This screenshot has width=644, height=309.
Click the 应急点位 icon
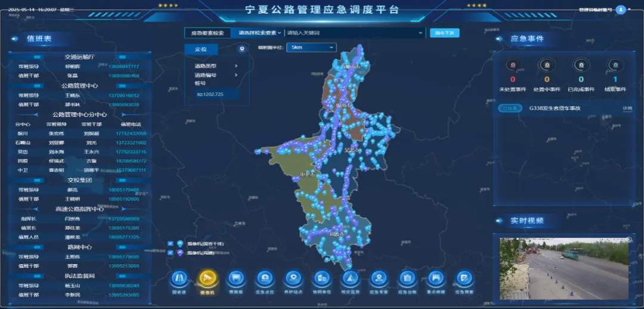(264, 279)
